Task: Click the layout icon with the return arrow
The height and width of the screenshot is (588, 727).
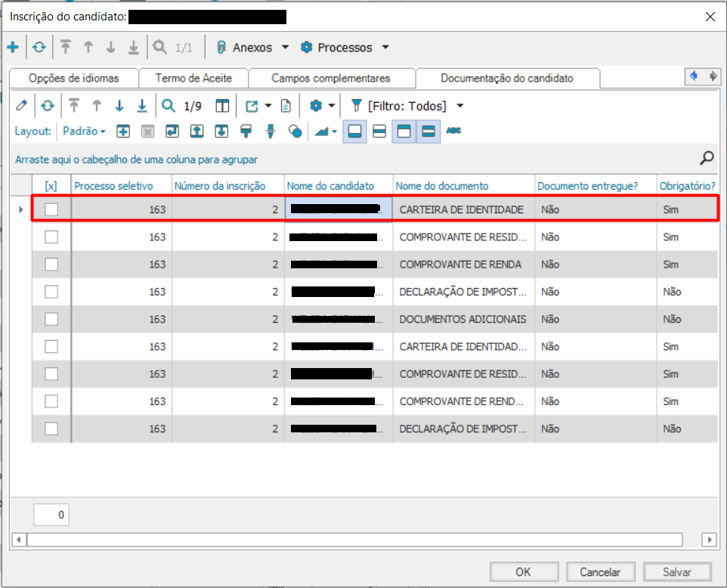Action: [172, 132]
